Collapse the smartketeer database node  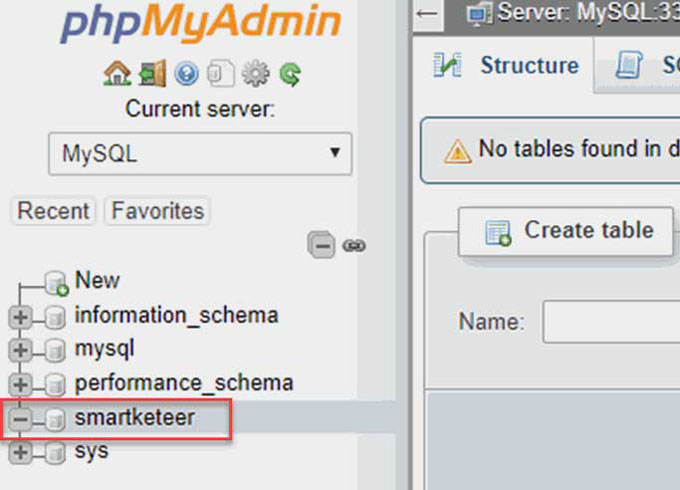pyautogui.click(x=20, y=419)
